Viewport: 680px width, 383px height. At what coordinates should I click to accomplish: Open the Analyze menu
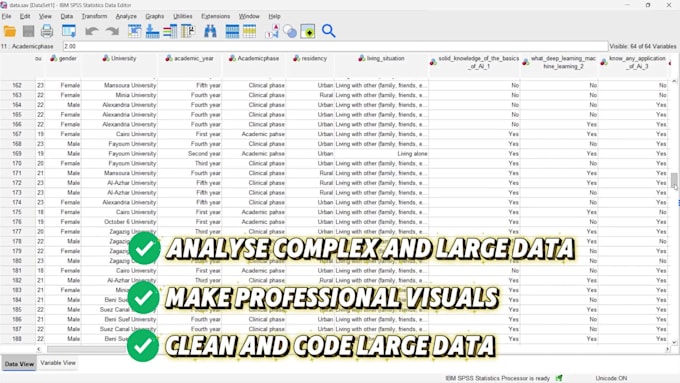coord(126,16)
